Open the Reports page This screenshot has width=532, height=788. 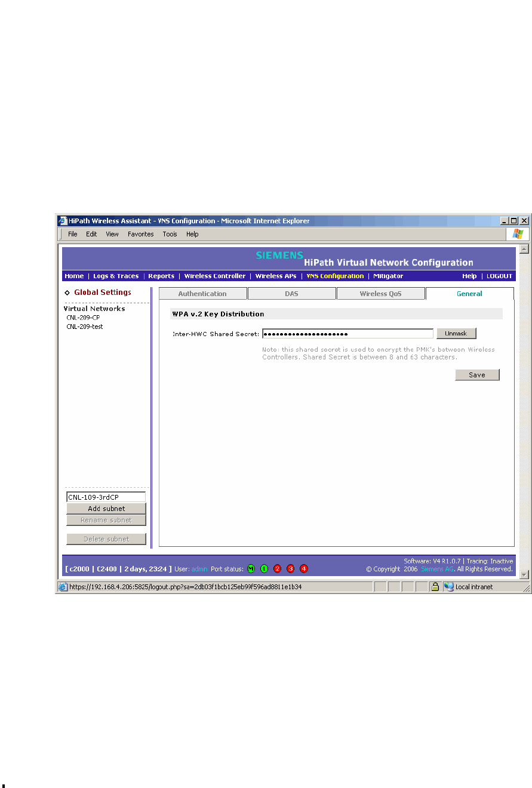point(161,276)
